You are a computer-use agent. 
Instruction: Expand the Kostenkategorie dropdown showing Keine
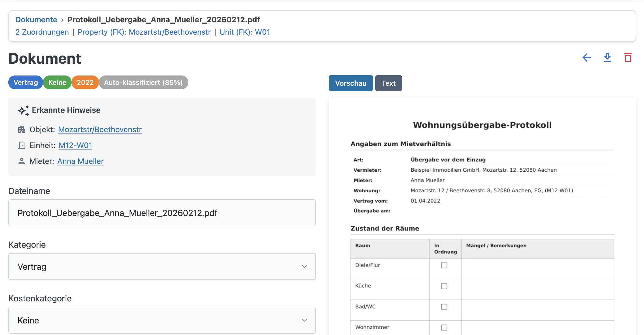click(x=162, y=320)
